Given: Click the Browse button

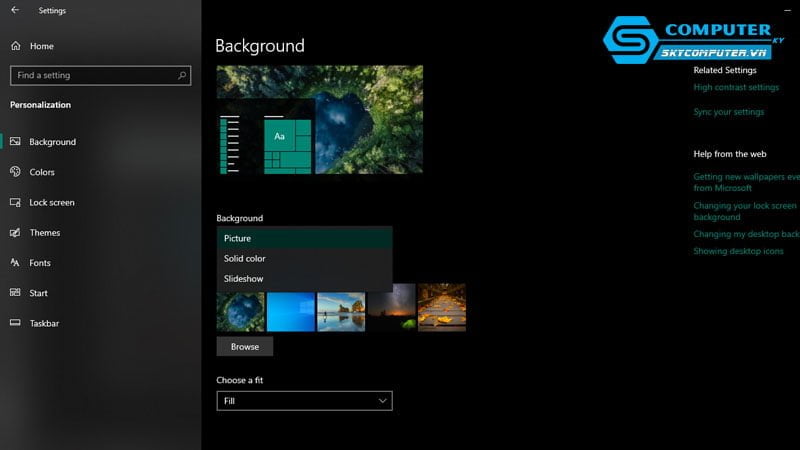Looking at the screenshot, I should point(245,346).
